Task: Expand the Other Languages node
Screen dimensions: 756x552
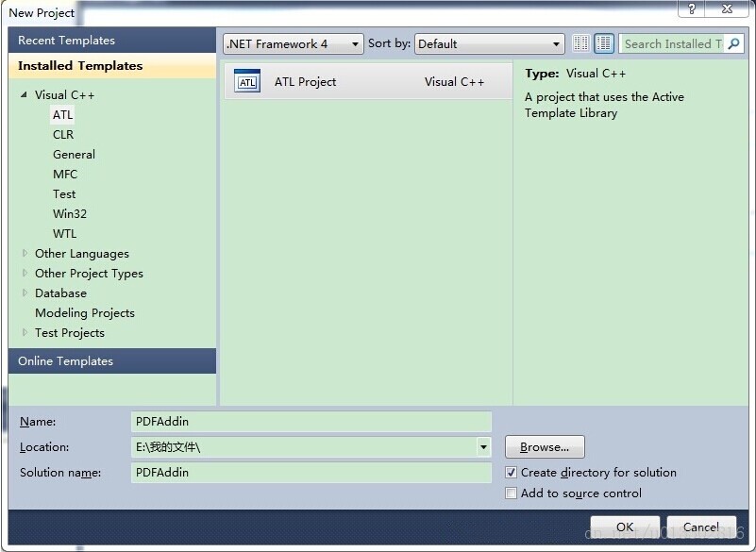Action: pos(25,253)
